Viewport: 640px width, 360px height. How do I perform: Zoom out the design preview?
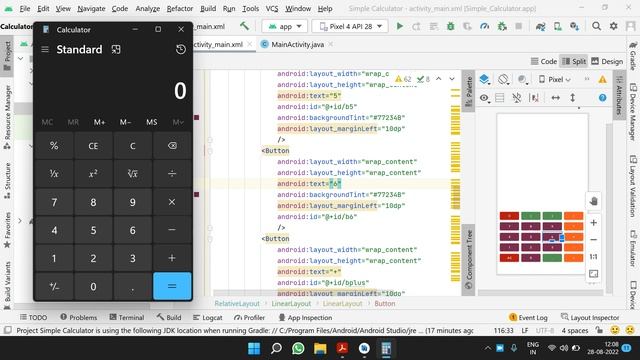(593, 240)
